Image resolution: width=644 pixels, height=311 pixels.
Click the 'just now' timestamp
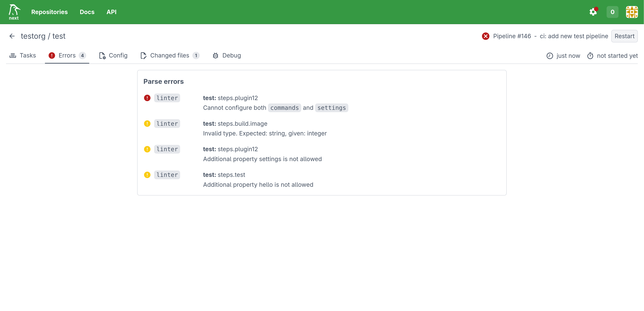tap(568, 56)
